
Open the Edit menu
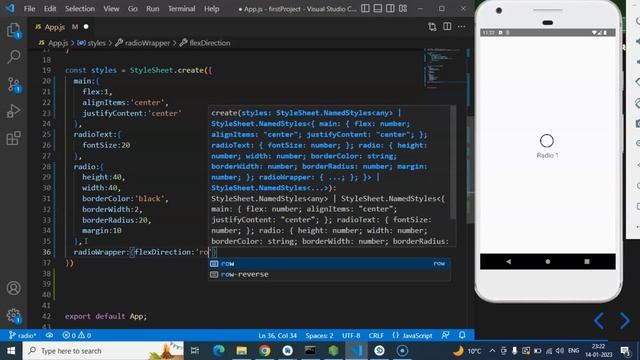pos(50,9)
